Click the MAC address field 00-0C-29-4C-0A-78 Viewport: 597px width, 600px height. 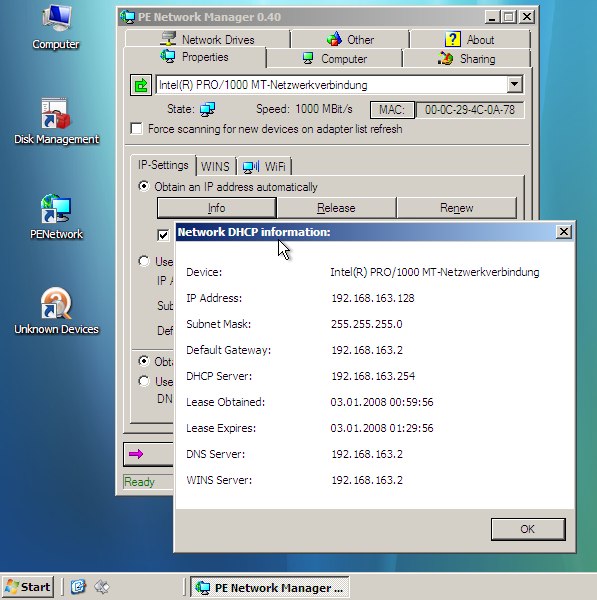[470, 110]
